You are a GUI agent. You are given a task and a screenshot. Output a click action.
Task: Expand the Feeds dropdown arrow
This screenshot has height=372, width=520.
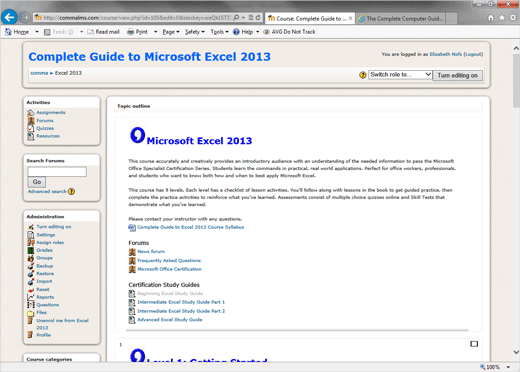81,32
